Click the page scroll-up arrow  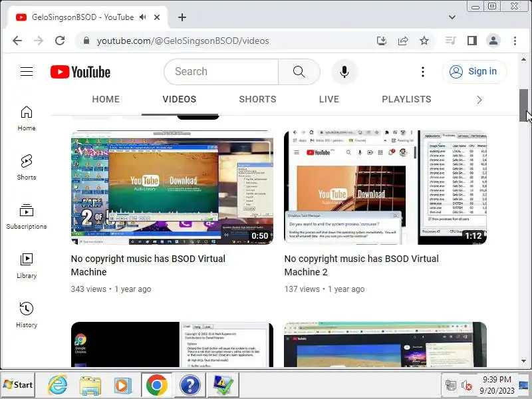point(523,59)
